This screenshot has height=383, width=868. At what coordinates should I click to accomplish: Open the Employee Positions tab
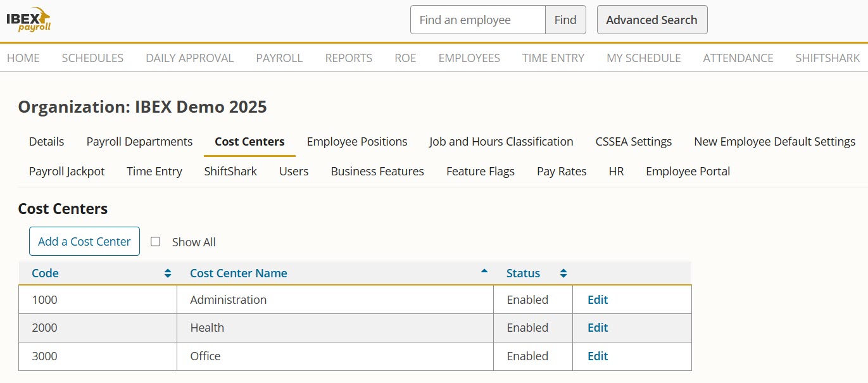357,142
